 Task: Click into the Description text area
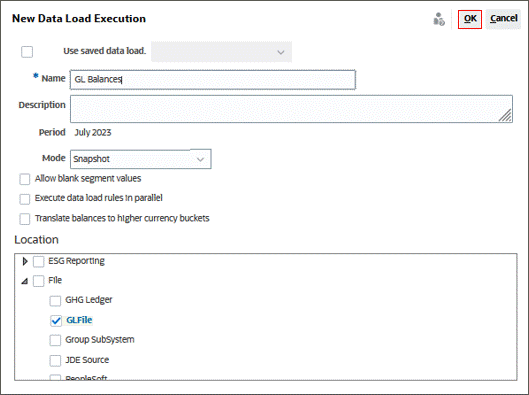[x=291, y=109]
